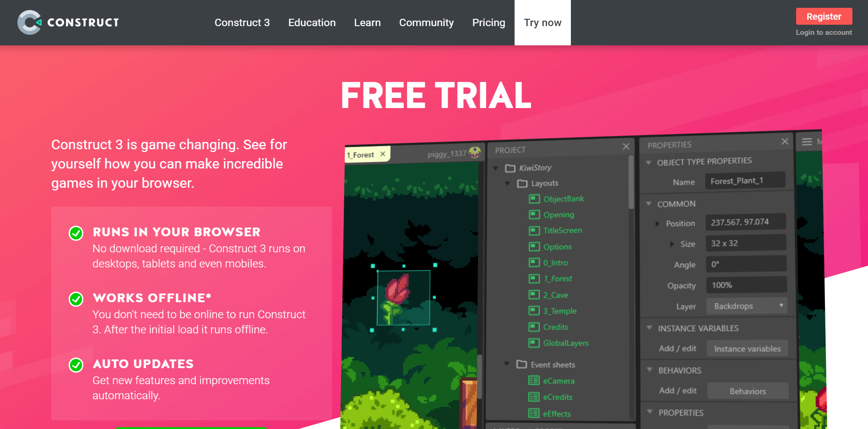Click the Instance variables button
The height and width of the screenshot is (429, 868).
coord(747,348)
